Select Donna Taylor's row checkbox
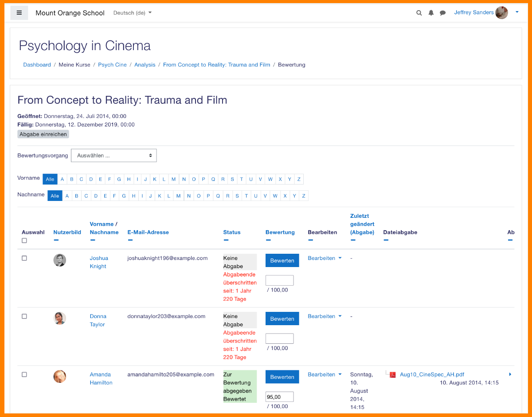532x417 pixels. (24, 316)
